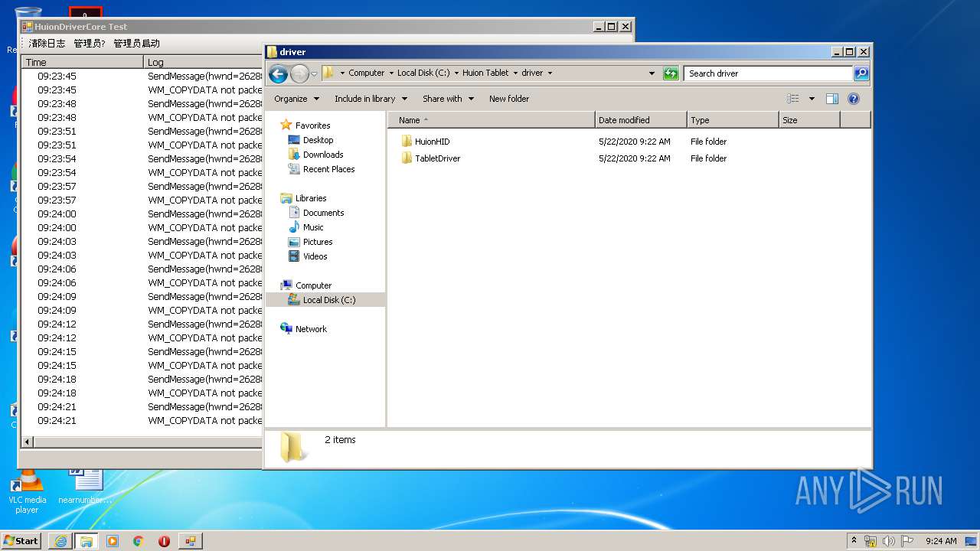
Task: Select Network in the navigation pane
Action: point(311,329)
